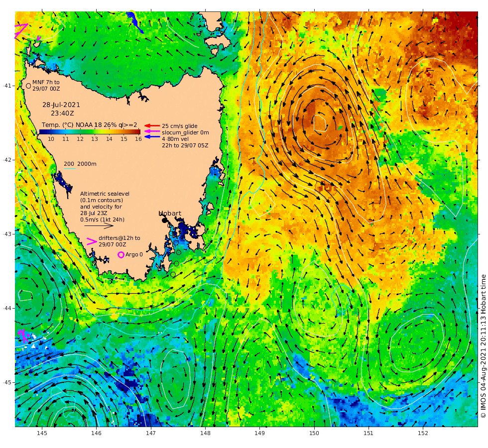
Task: Click the magenta drifter marker near latitude -44.4
Action: 23,336
